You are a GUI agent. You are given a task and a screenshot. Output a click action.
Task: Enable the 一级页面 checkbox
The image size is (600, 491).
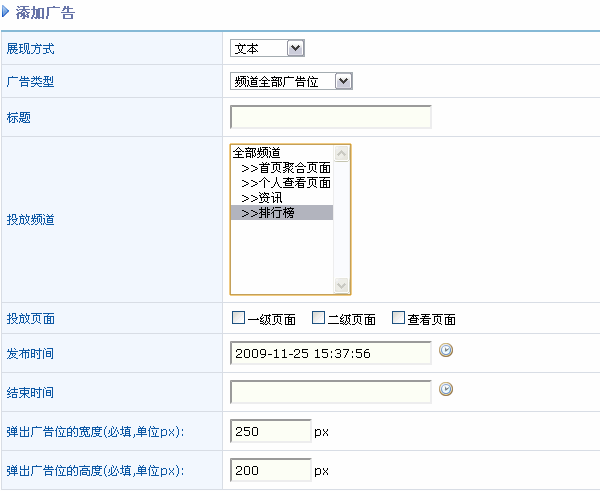click(x=238, y=318)
